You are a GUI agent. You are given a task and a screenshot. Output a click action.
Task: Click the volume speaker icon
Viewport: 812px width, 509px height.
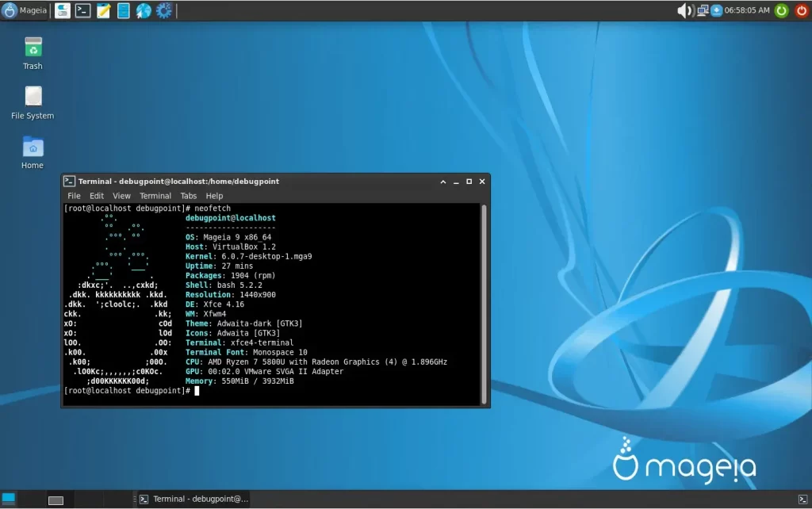[x=684, y=10]
